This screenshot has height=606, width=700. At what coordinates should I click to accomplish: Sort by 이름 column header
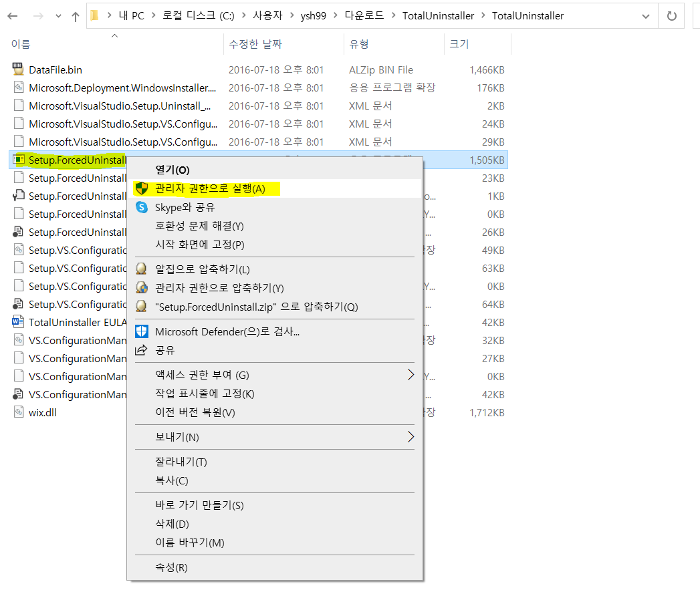21,43
